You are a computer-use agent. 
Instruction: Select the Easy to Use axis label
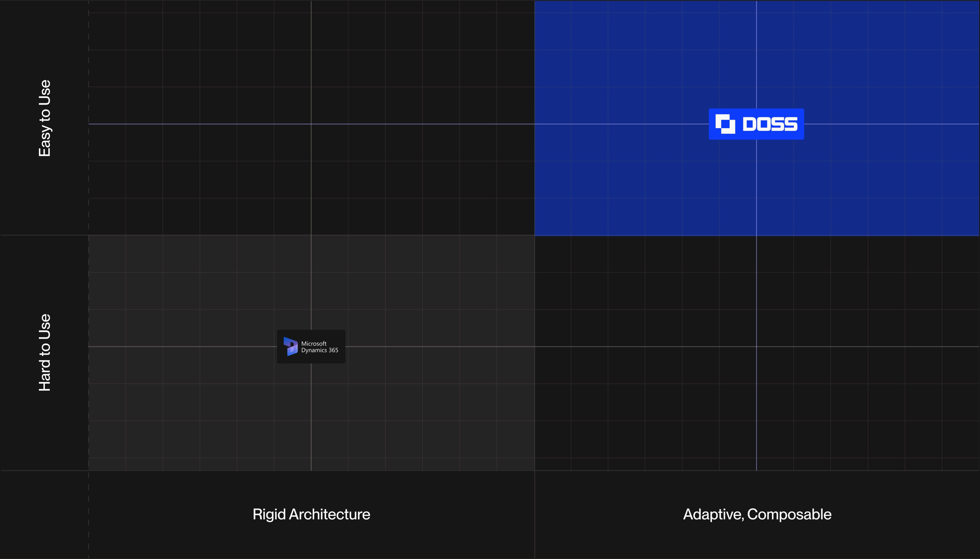pos(45,118)
